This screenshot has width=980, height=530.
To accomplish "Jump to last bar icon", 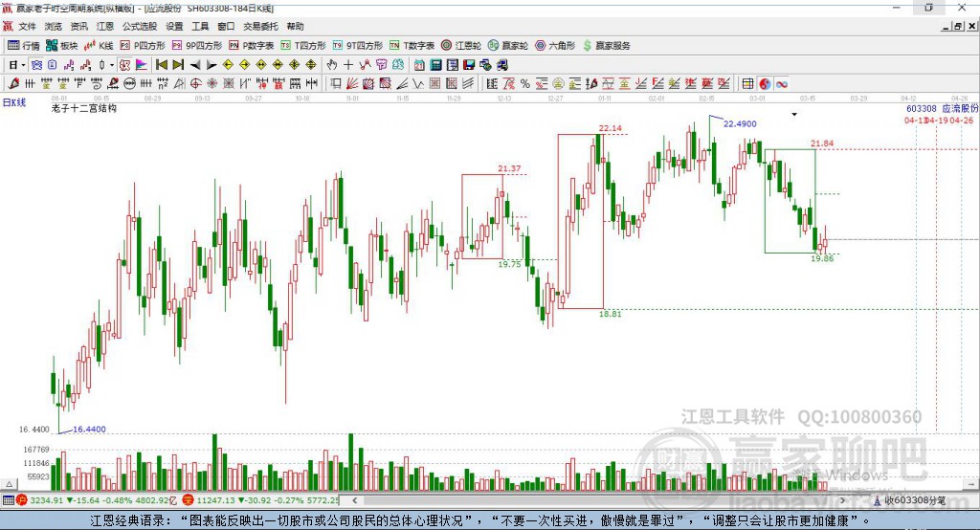I will 178,65.
